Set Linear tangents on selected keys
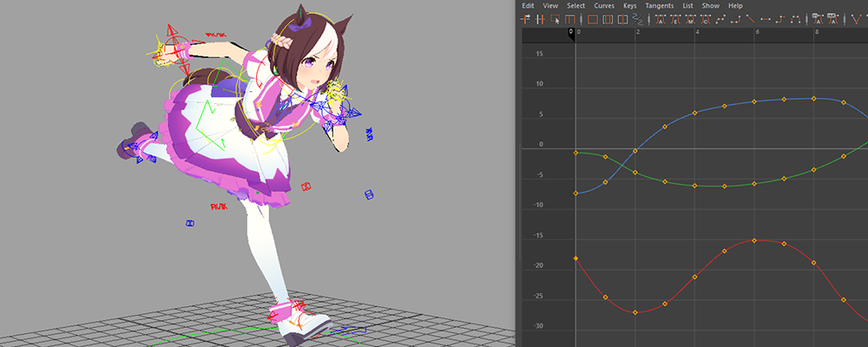The image size is (868, 347). click(749, 19)
